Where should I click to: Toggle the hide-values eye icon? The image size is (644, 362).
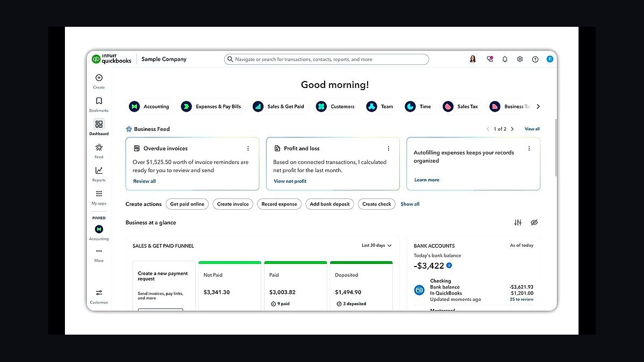point(534,223)
